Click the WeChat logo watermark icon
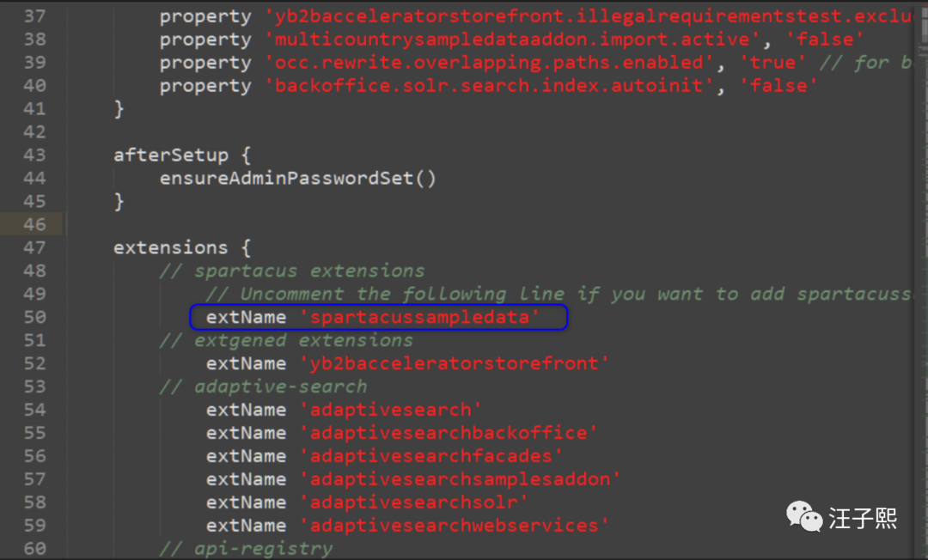This screenshot has width=928, height=560. tap(804, 517)
